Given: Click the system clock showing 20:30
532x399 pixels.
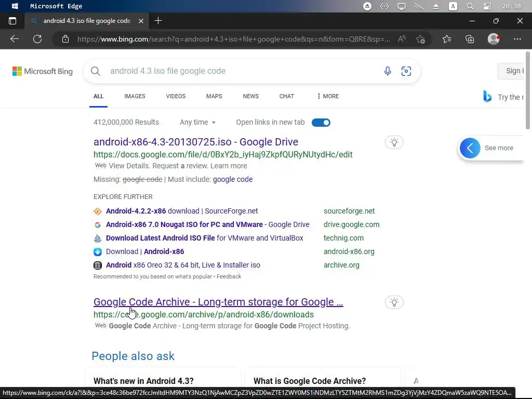Looking at the screenshot, I should click(511, 6).
